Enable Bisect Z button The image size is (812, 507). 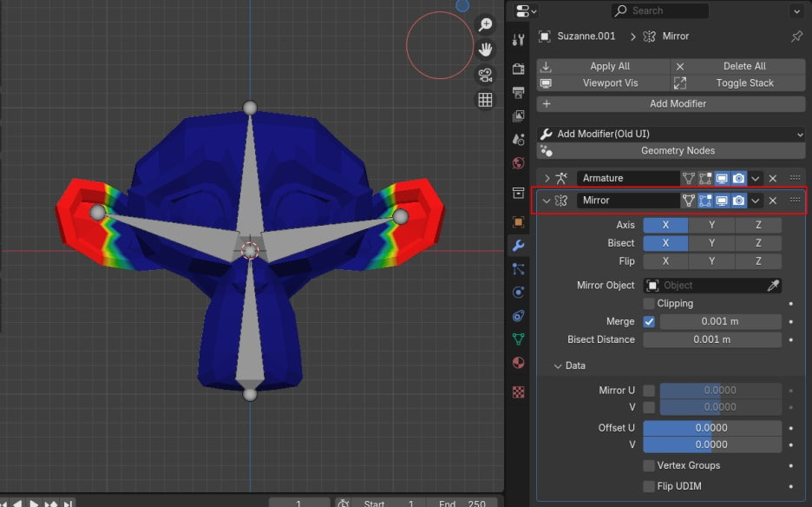(758, 243)
